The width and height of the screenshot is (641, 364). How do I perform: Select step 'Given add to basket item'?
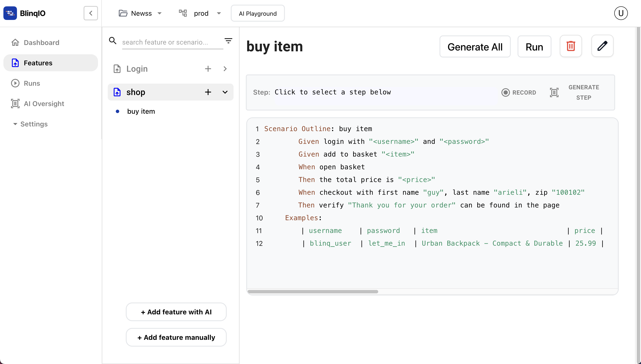pos(356,154)
